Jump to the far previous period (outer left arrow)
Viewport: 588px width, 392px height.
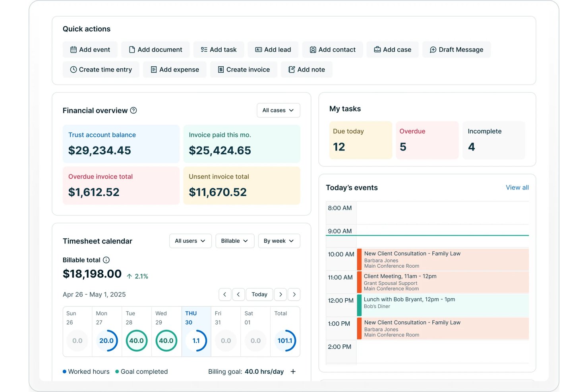225,294
